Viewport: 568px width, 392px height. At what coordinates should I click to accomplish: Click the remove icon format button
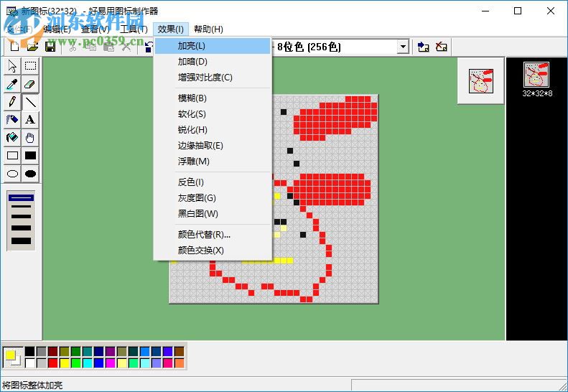pos(441,47)
